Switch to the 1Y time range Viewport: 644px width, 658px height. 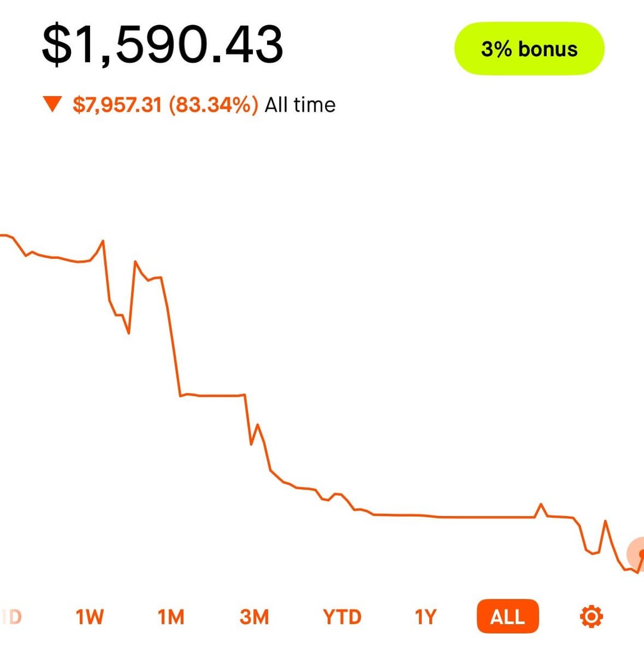point(426,617)
